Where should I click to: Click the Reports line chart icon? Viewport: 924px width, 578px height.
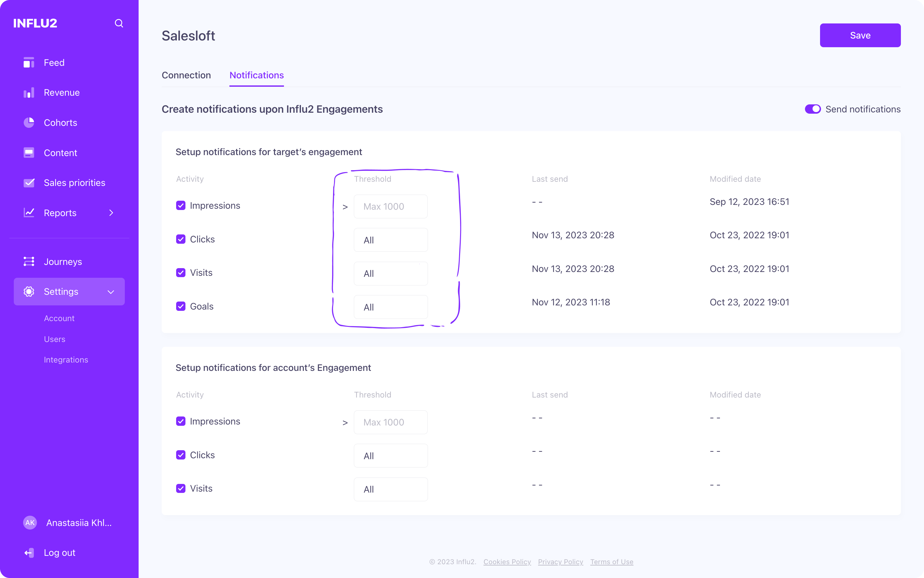29,213
